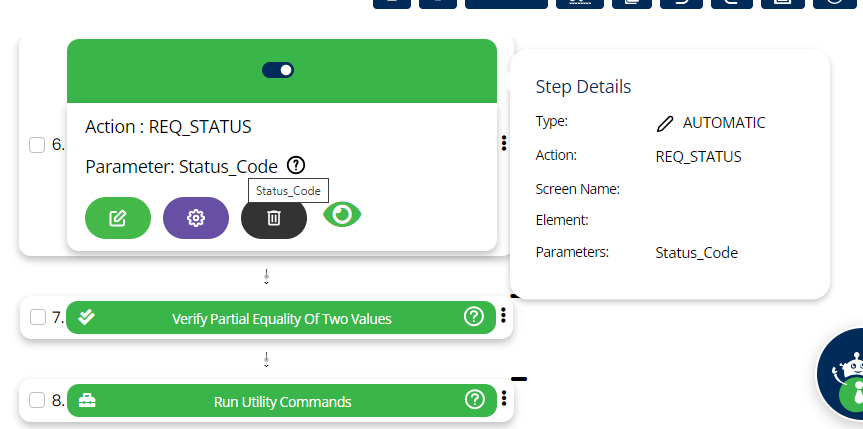Click the pencil icon next to AUTOMATIC
Viewport: 863px width, 429px height.
tap(665, 123)
